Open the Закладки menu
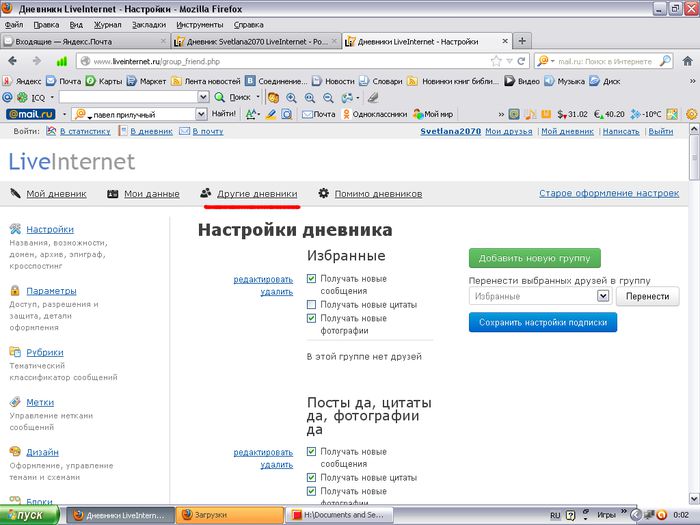This screenshot has height=525, width=700. pyautogui.click(x=148, y=23)
